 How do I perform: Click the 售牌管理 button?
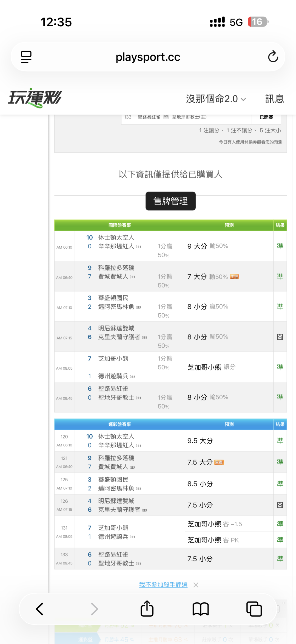point(170,201)
